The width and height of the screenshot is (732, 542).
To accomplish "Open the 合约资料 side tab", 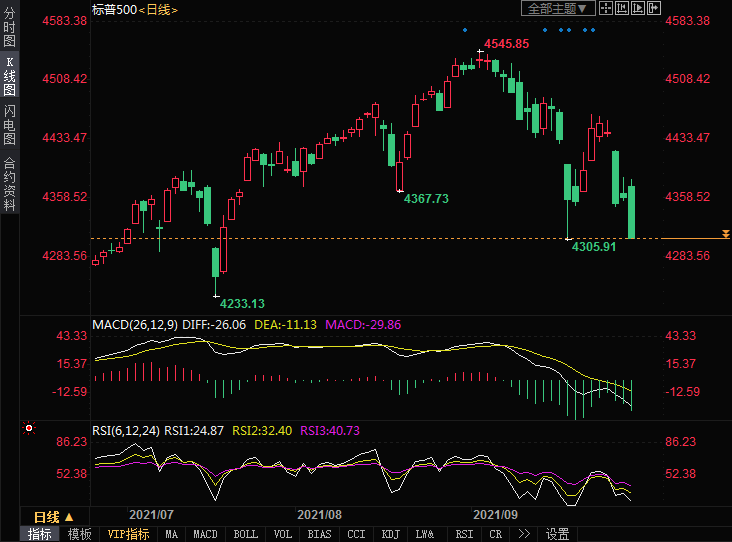I will [9, 183].
